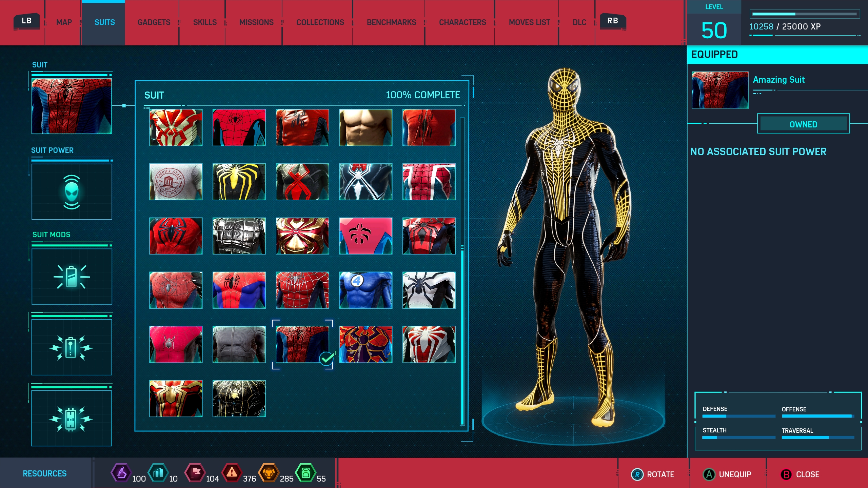Select the red suit with large black spider
The height and width of the screenshot is (488, 868).
click(x=176, y=236)
